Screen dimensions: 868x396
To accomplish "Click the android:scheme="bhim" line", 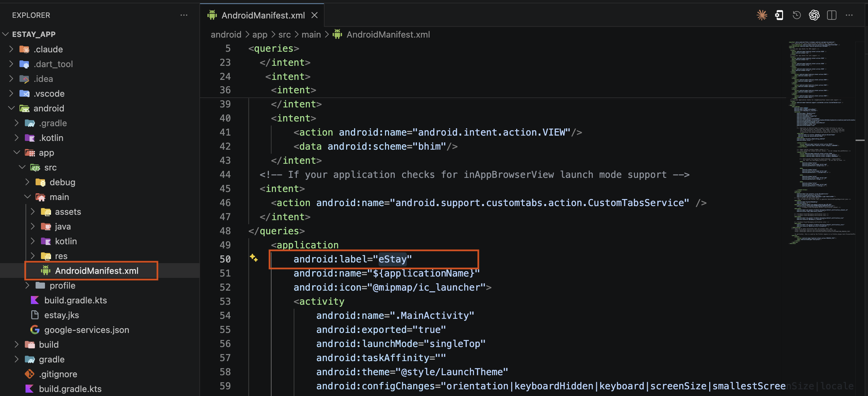I will [375, 146].
